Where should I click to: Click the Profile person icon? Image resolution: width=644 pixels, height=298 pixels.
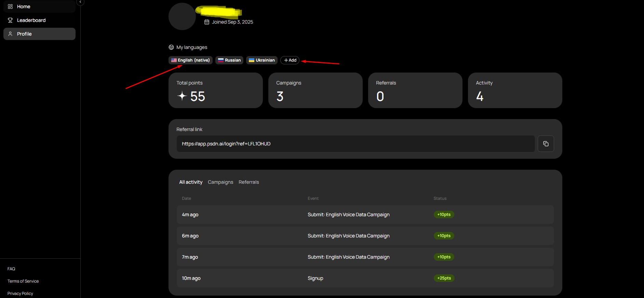click(x=10, y=34)
